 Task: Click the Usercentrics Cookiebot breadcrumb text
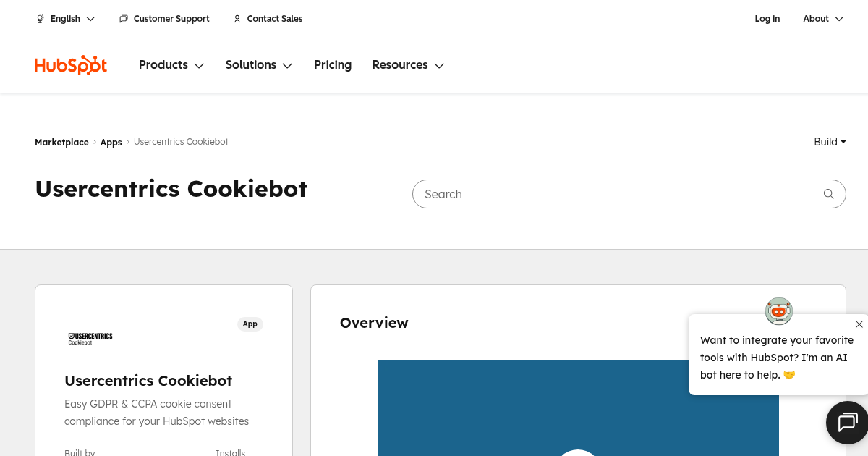coord(181,142)
